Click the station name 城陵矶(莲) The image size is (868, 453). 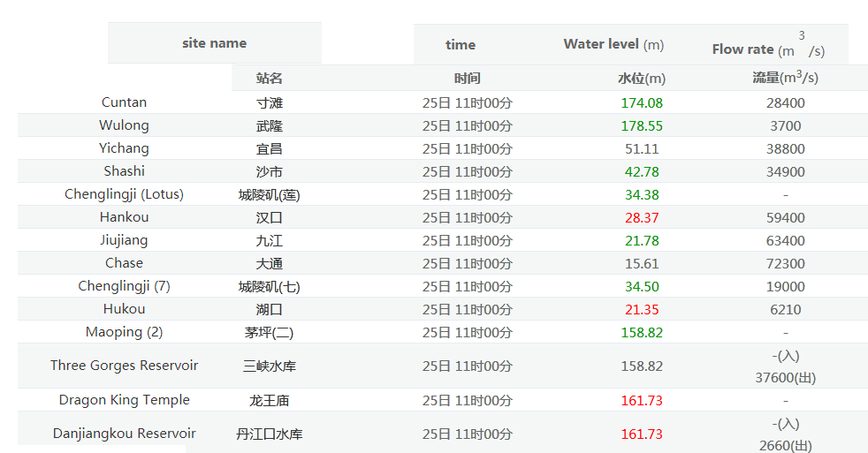[x=269, y=195]
